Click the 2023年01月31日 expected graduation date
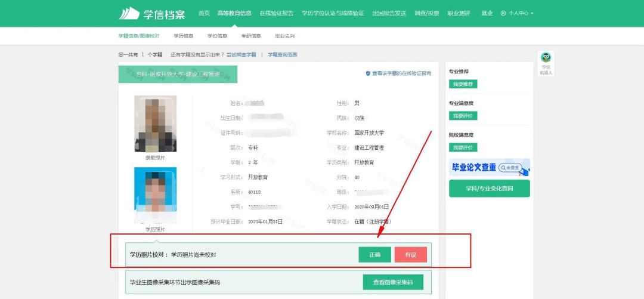 tap(265, 221)
